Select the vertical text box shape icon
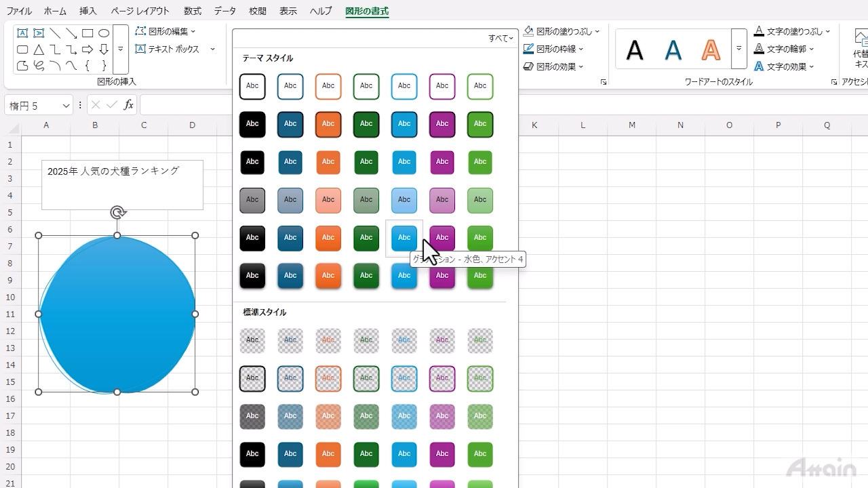The width and height of the screenshot is (868, 488). click(39, 33)
